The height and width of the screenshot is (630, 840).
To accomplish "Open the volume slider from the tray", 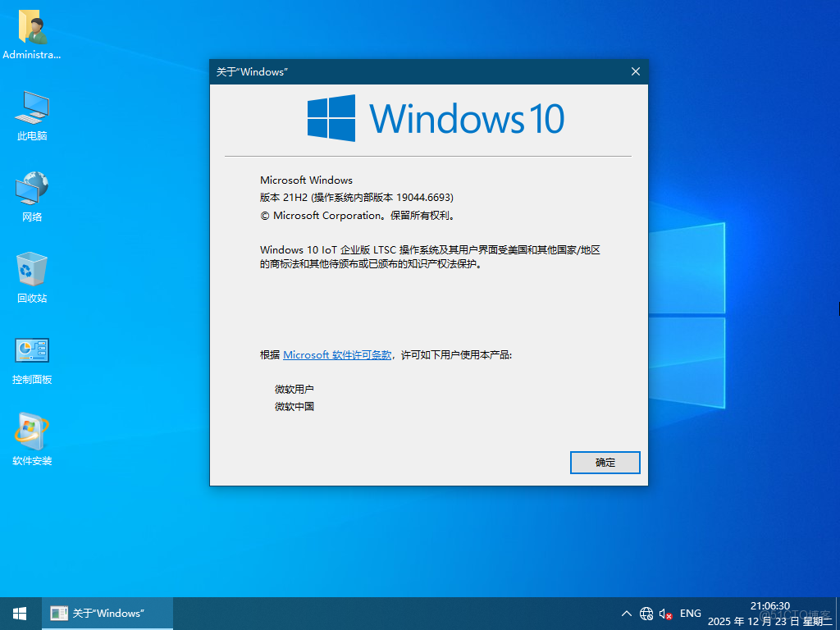I will tap(665, 613).
